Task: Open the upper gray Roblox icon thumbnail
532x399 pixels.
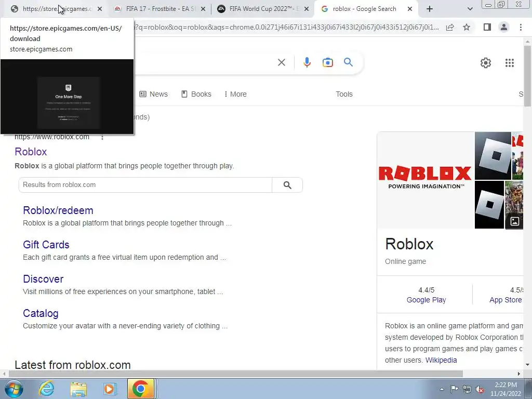Action: click(x=493, y=156)
